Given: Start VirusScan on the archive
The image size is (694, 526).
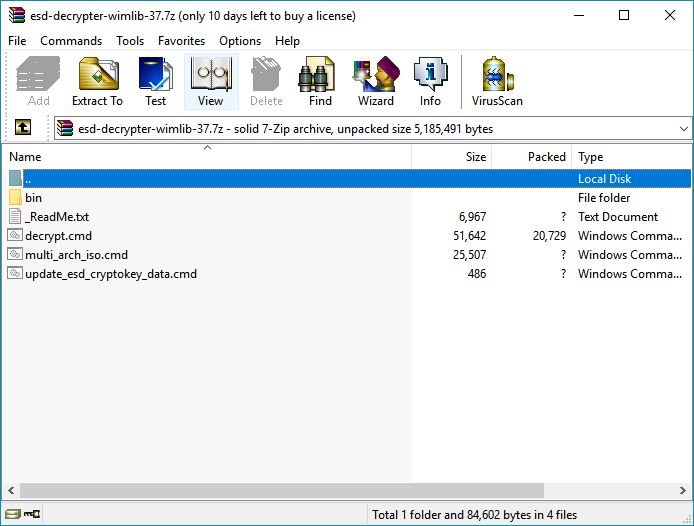Looking at the screenshot, I should coord(497,81).
